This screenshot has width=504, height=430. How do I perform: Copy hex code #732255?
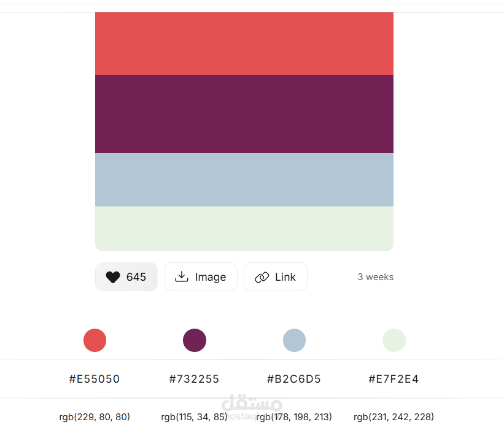click(x=194, y=379)
